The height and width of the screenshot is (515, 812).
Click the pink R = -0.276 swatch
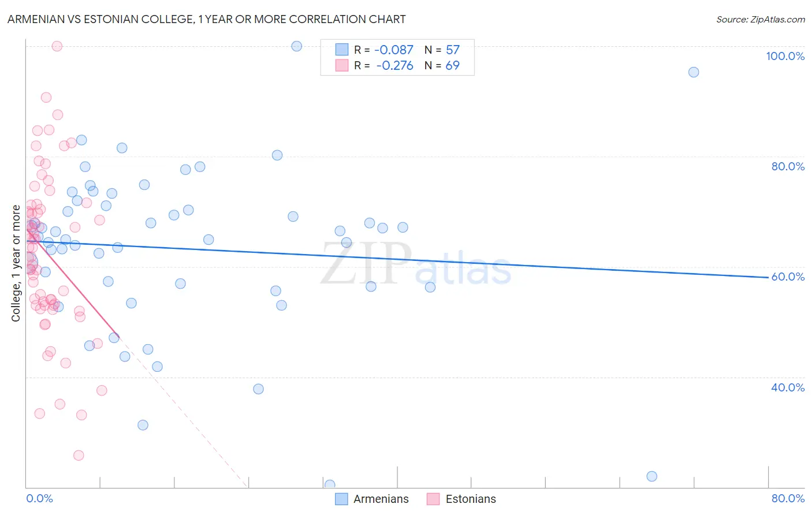point(342,65)
